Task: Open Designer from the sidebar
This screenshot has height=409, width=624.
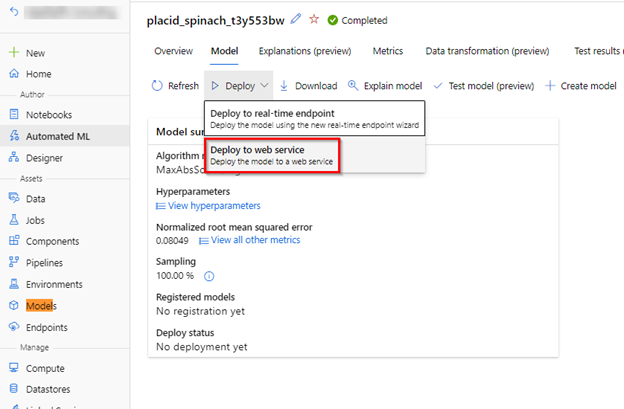Action: 46,157
